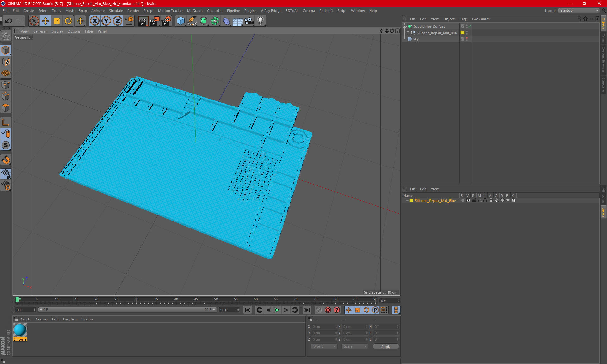Viewport: 607px width, 364px height.
Task: Switch to Texture mode icon
Action: 6,62
